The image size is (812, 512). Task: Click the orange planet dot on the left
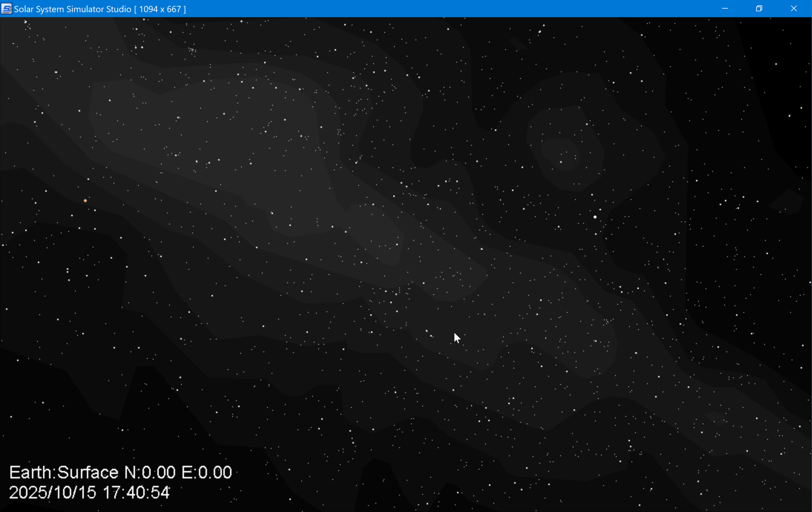coord(85,201)
